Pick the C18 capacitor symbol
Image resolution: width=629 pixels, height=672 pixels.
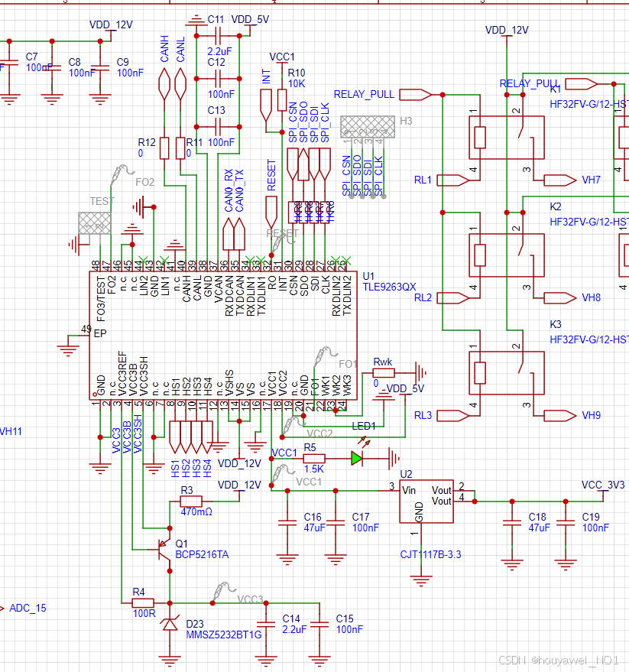(x=512, y=523)
